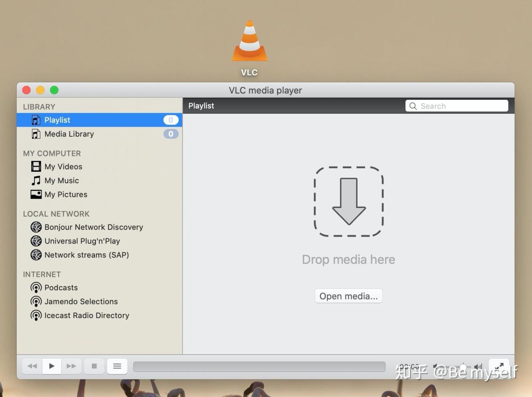Select Bonjour Network Discovery
This screenshot has width=532, height=397.
pos(94,227)
